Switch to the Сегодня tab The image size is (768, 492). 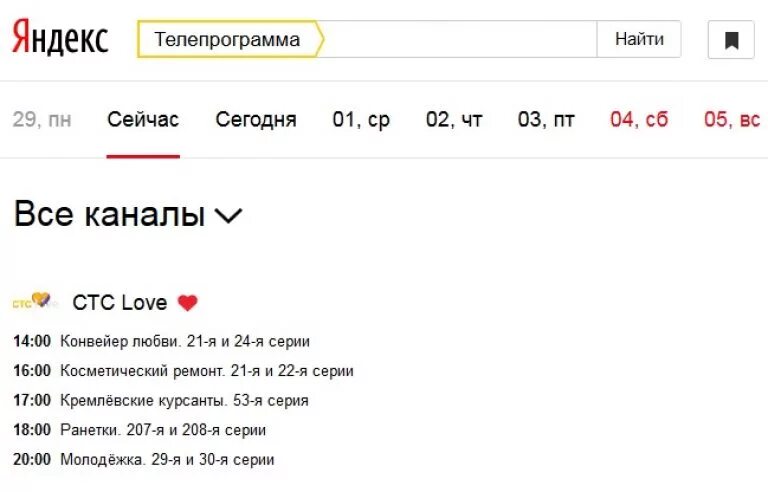pos(256,120)
